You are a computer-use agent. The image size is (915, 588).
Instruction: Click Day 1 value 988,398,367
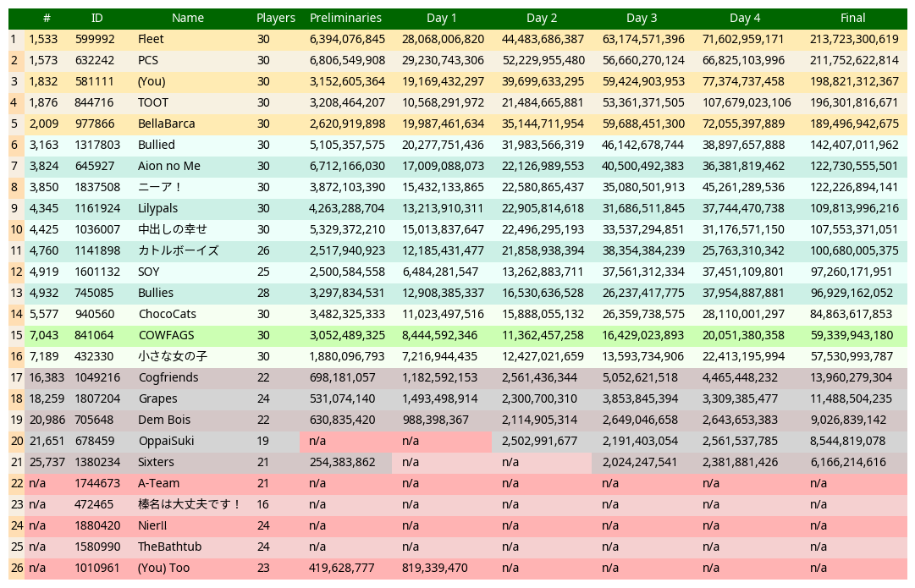(x=436, y=420)
